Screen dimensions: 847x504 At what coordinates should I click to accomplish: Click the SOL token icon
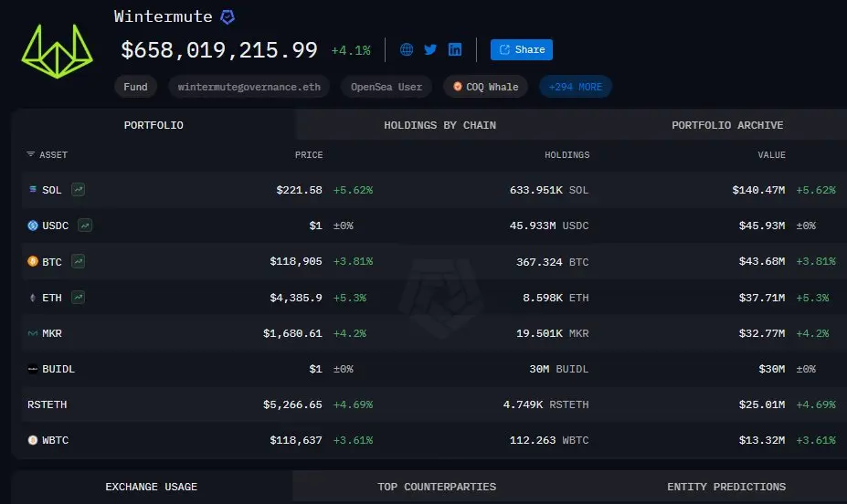32,189
